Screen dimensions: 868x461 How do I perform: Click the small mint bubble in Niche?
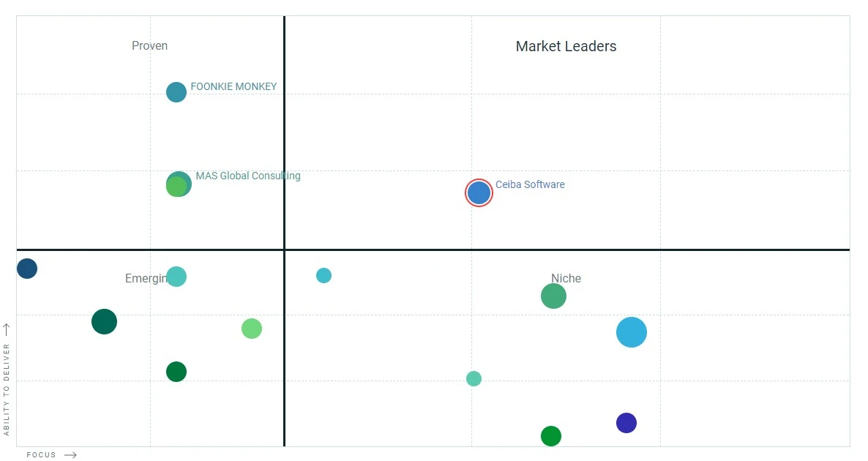click(x=474, y=378)
